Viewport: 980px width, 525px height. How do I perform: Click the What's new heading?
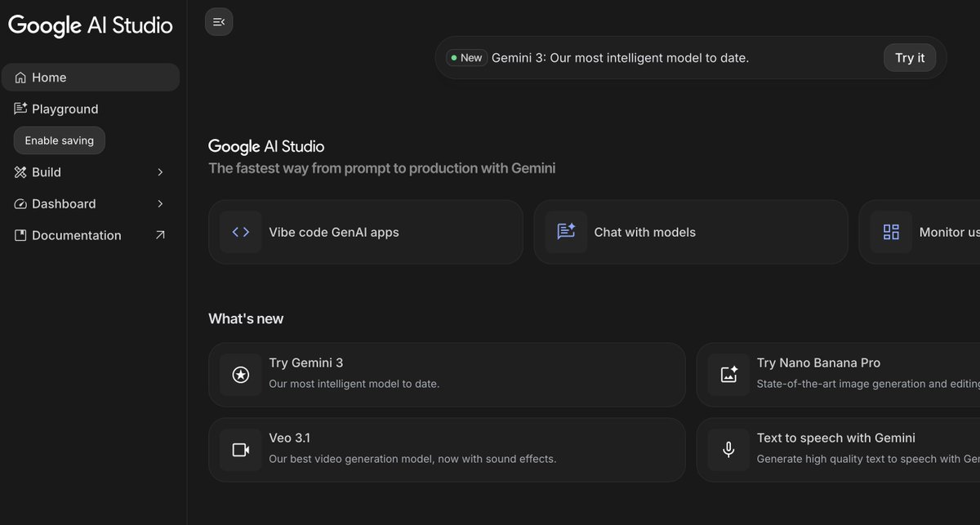246,318
